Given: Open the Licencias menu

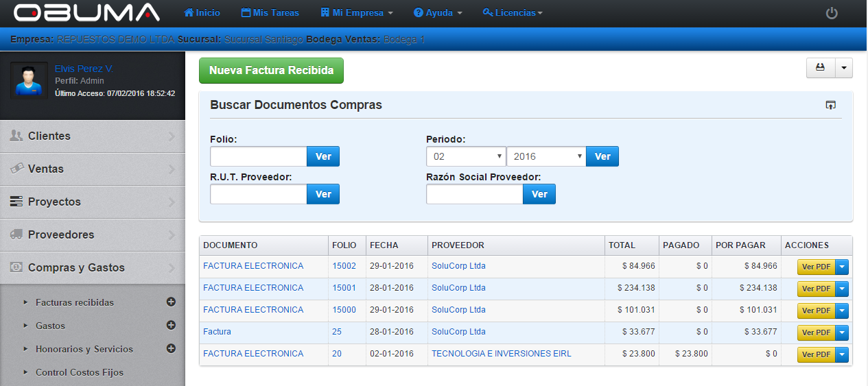Looking at the screenshot, I should [x=513, y=13].
